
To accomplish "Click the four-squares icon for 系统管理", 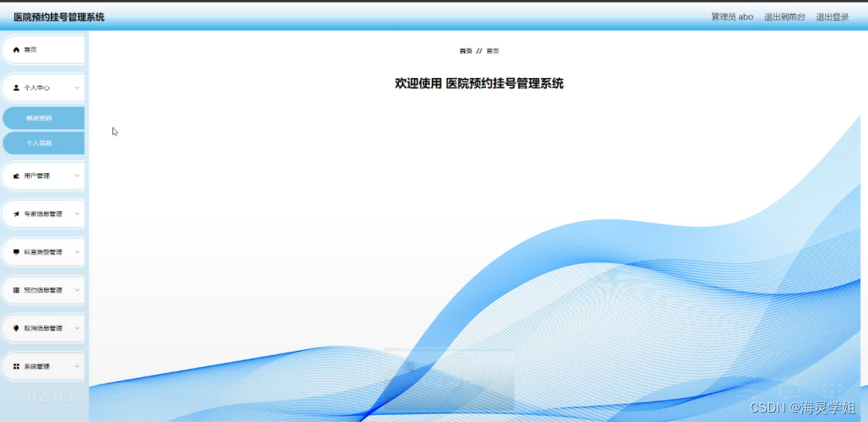I will pos(16,366).
